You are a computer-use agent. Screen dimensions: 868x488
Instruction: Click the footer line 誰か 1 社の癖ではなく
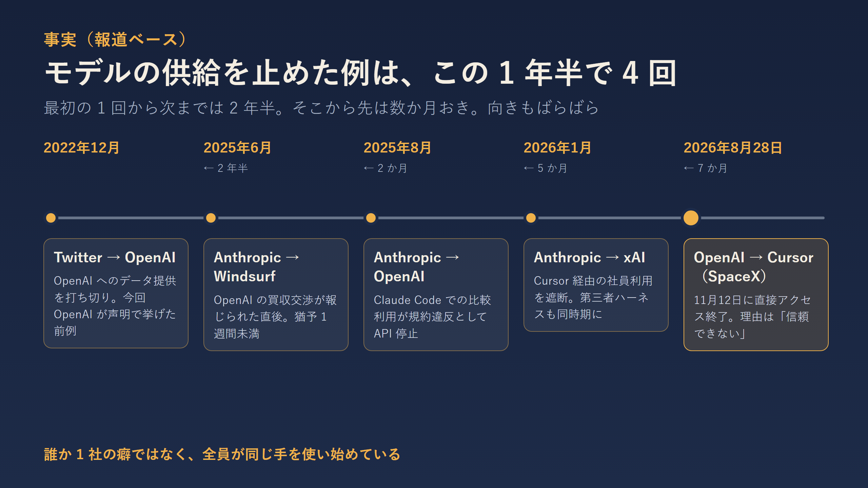coord(222,454)
